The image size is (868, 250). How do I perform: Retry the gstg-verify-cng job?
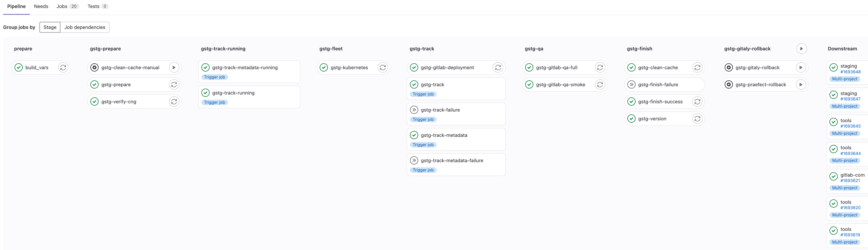(x=174, y=101)
